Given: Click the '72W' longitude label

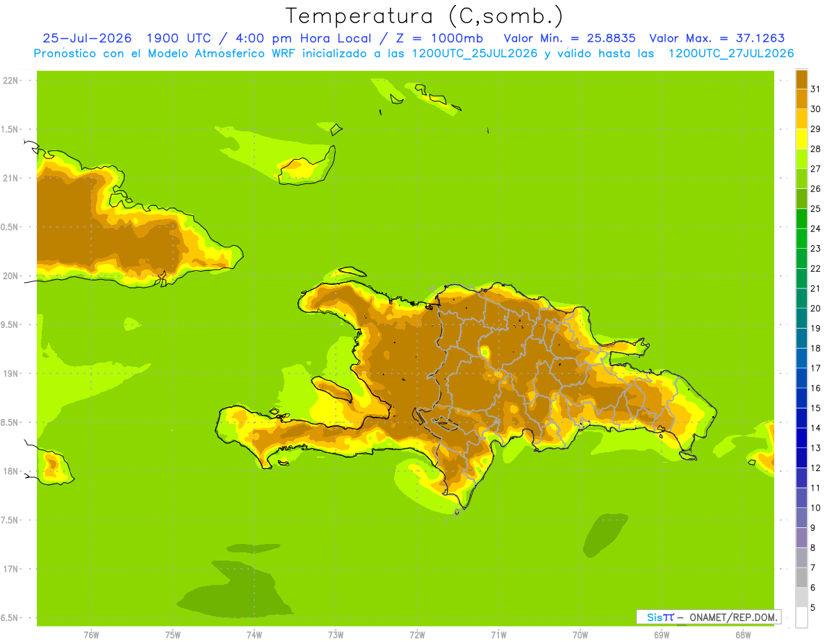Looking at the screenshot, I should click(x=417, y=635).
